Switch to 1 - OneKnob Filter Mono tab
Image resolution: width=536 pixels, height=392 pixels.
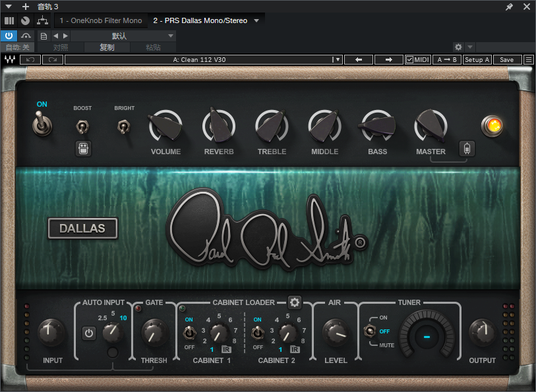[100, 20]
